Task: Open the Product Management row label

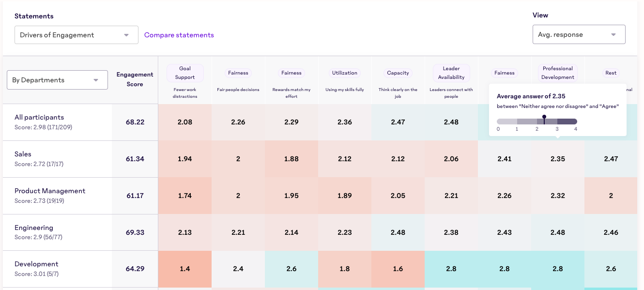Action: coord(50,191)
